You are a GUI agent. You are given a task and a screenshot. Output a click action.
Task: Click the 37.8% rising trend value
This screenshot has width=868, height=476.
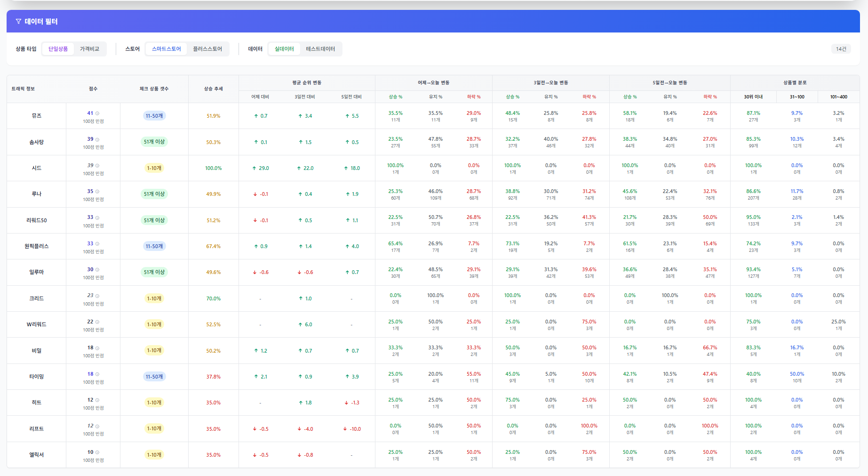[214, 377]
